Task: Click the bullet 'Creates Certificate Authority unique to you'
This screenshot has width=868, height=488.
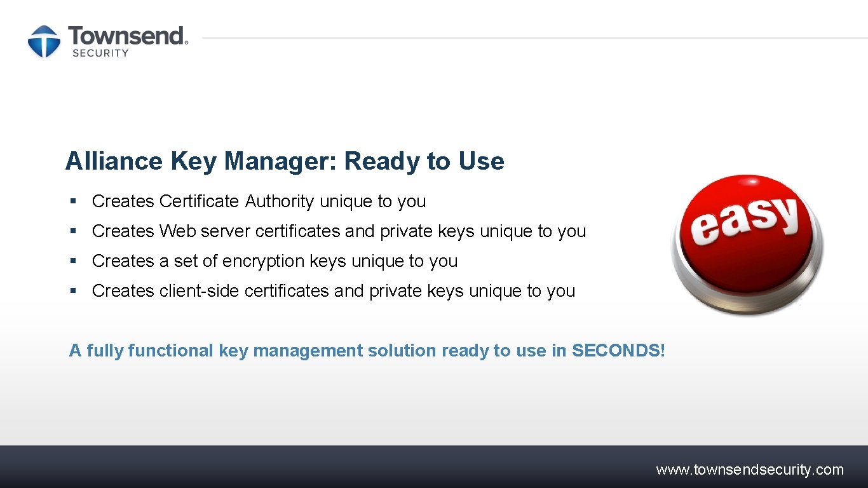Action: pos(259,201)
